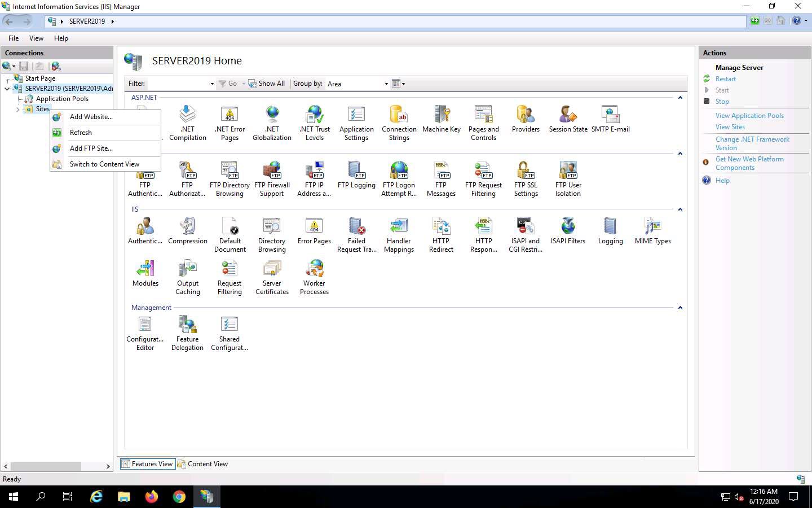Collapse the ASP.NET section

click(680, 98)
